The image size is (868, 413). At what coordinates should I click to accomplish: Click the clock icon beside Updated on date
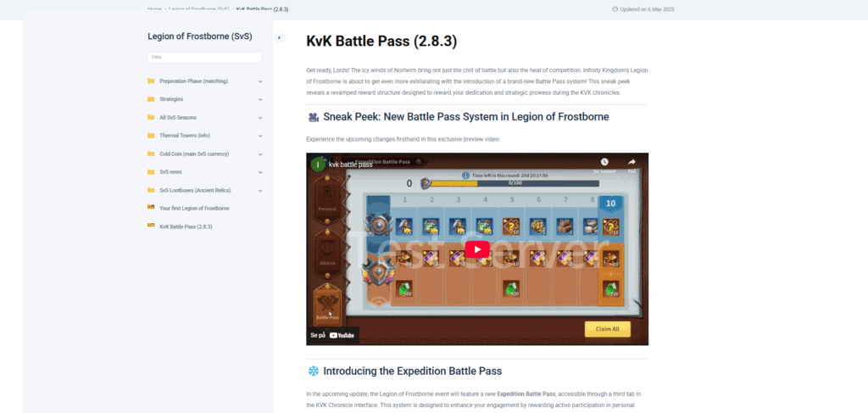615,9
